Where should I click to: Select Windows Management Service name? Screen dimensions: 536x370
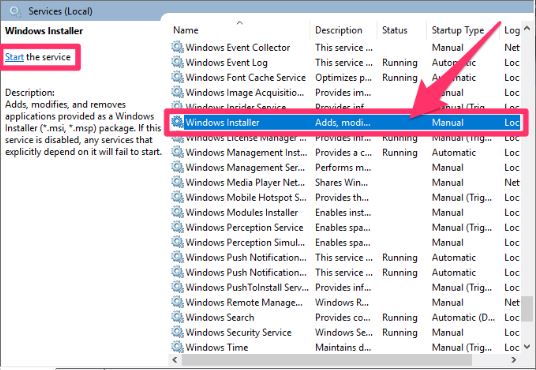(x=245, y=168)
